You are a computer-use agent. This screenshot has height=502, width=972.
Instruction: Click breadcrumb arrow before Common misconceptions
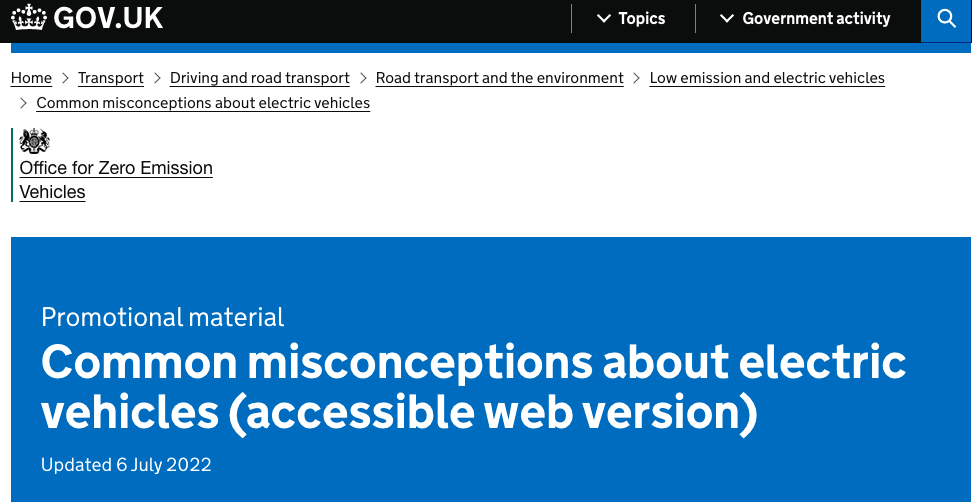[24, 103]
